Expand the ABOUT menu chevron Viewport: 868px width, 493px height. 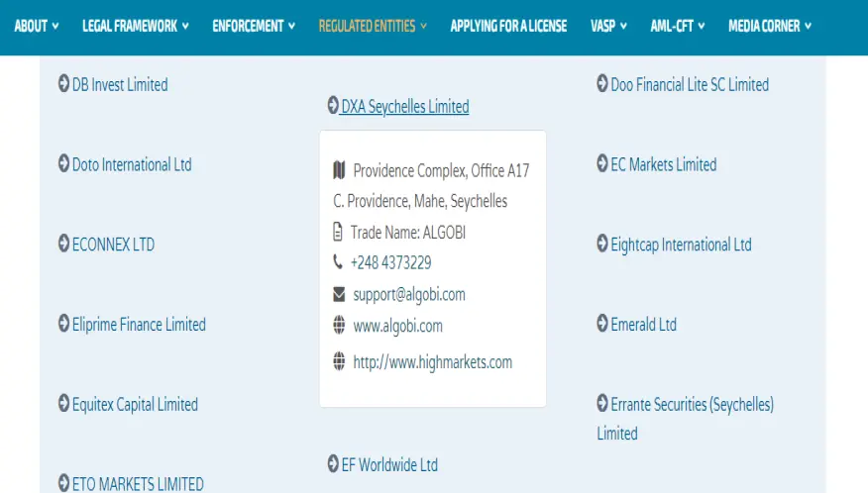click(54, 26)
